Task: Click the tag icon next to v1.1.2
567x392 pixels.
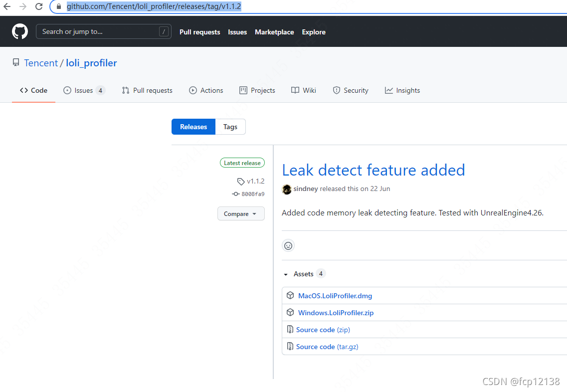Action: (x=241, y=181)
